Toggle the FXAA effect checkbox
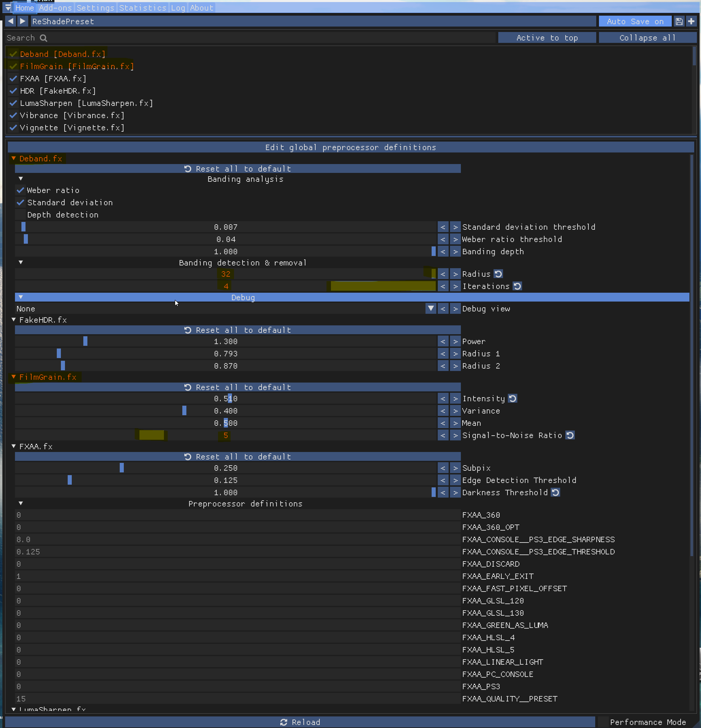The width and height of the screenshot is (701, 728). 13,79
